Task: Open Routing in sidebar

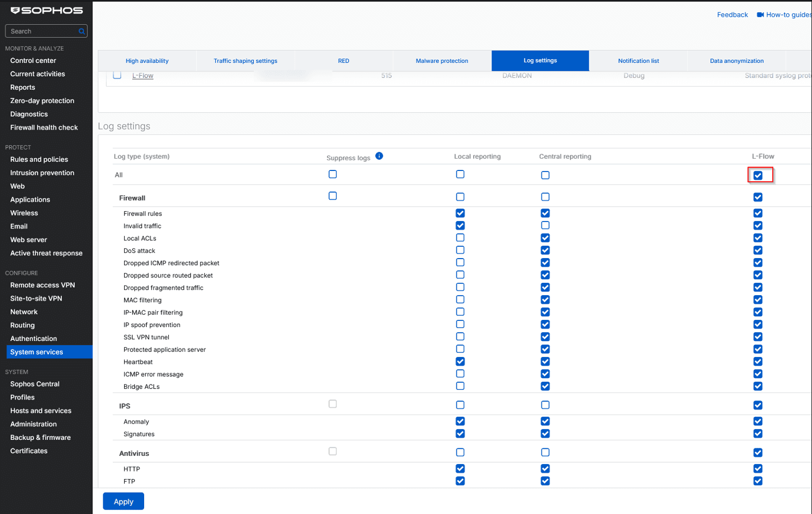Action: coord(23,325)
